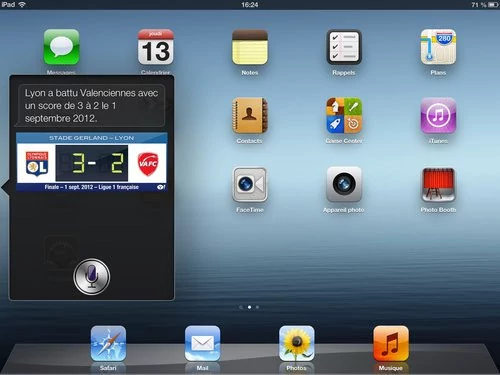Tap 'Finale – 1 sept. 2012 – Ligue 1 française'
Viewport: 500px width, 375px height.
coord(92,187)
